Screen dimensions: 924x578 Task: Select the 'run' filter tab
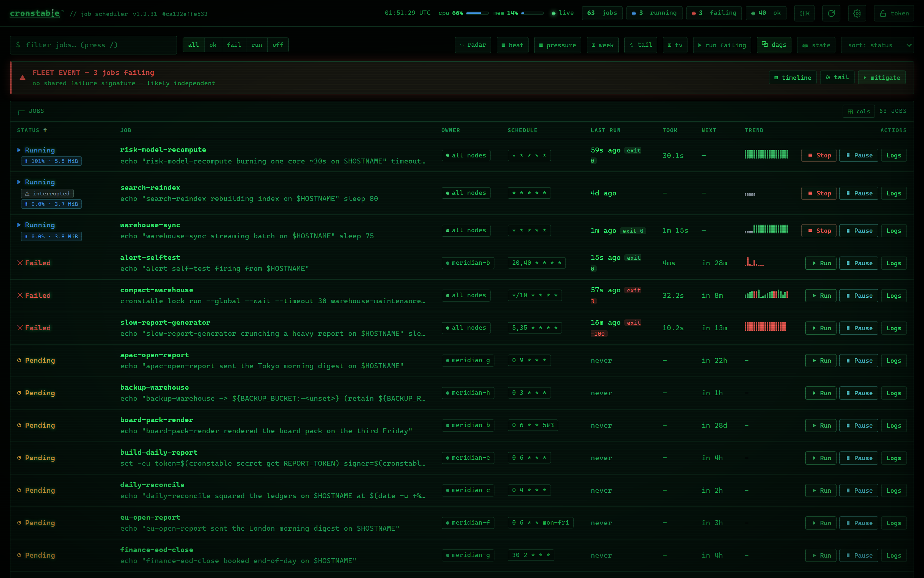[257, 45]
